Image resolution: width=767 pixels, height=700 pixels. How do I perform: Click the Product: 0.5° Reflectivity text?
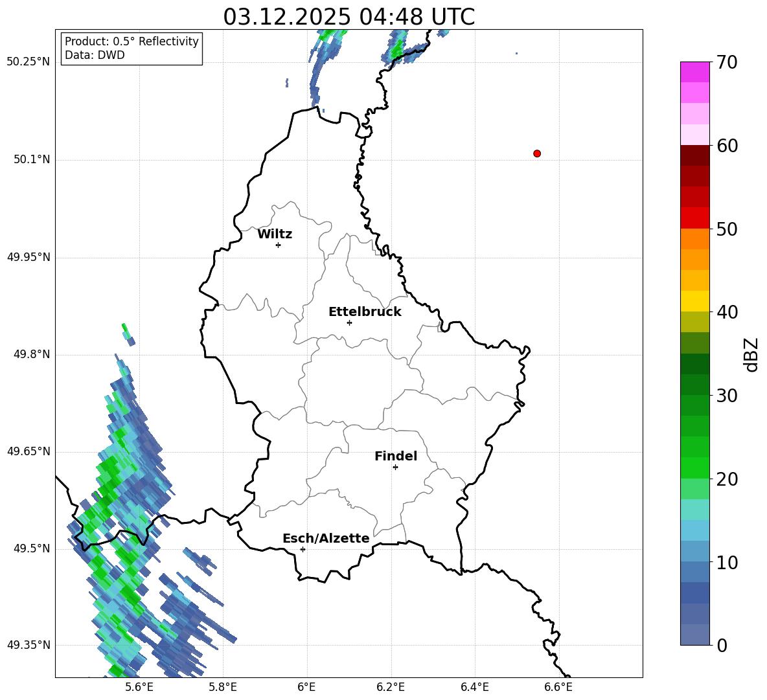coord(132,41)
